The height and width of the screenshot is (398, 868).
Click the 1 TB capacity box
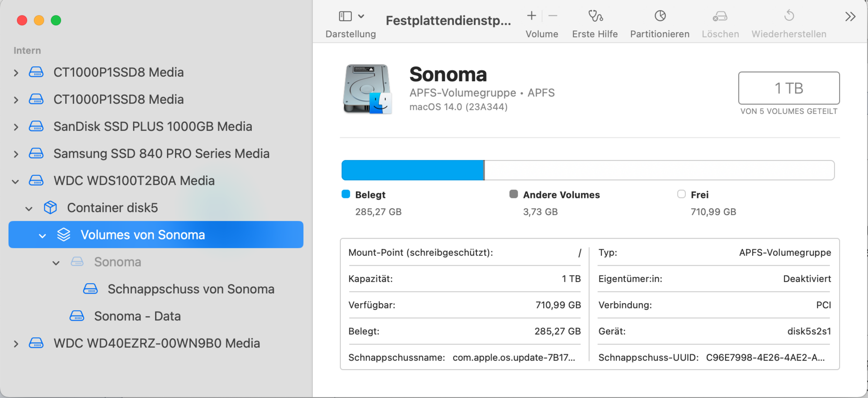[788, 88]
